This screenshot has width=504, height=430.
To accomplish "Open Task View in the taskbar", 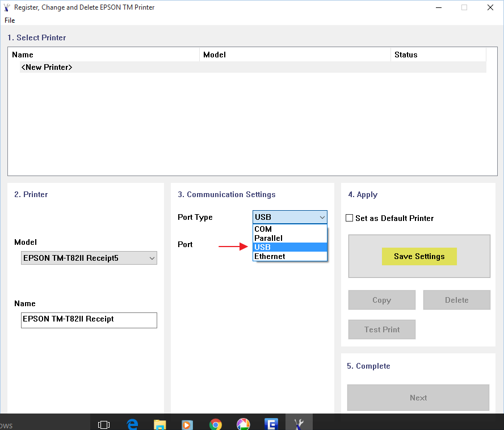I will tap(104, 424).
